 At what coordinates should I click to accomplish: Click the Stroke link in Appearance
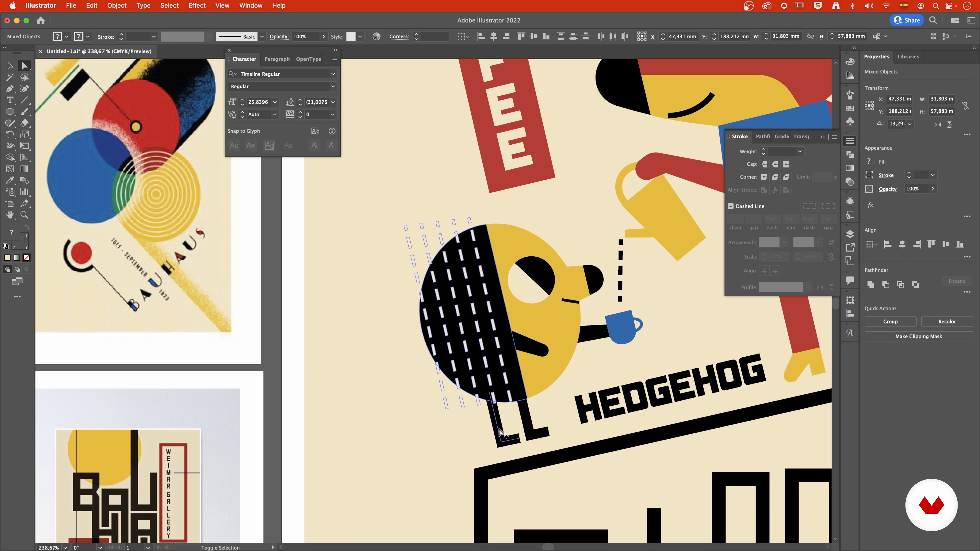[x=886, y=175]
